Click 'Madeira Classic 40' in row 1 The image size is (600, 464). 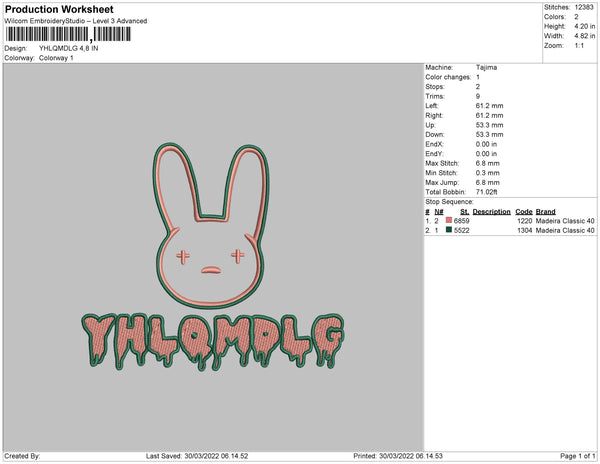click(565, 221)
